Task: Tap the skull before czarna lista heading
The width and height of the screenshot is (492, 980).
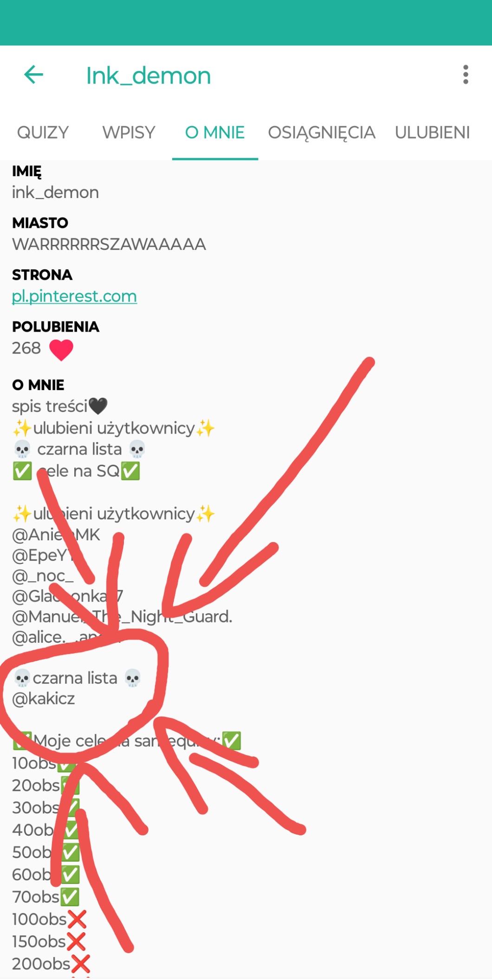Action: click(x=22, y=678)
